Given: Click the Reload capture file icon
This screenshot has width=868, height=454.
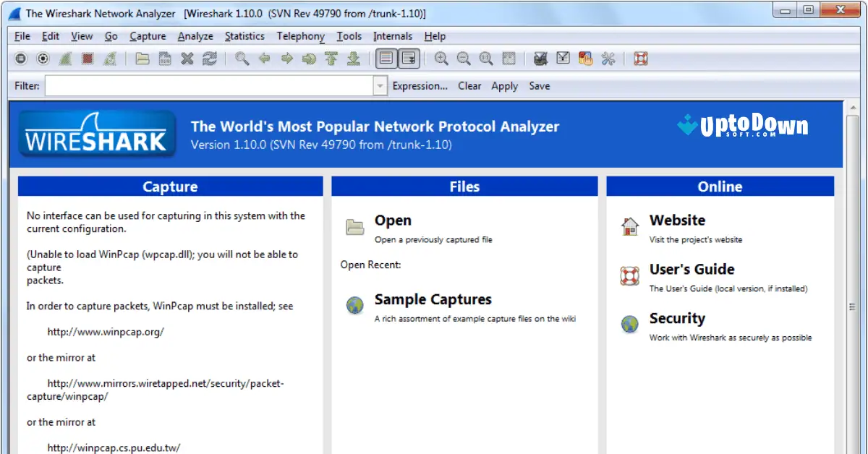Looking at the screenshot, I should tap(210, 59).
